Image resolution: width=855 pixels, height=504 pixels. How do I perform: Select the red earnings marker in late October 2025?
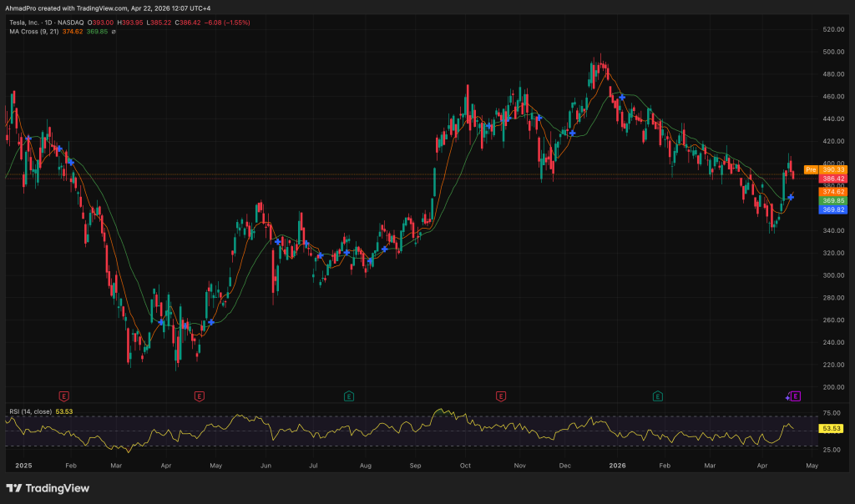501,396
